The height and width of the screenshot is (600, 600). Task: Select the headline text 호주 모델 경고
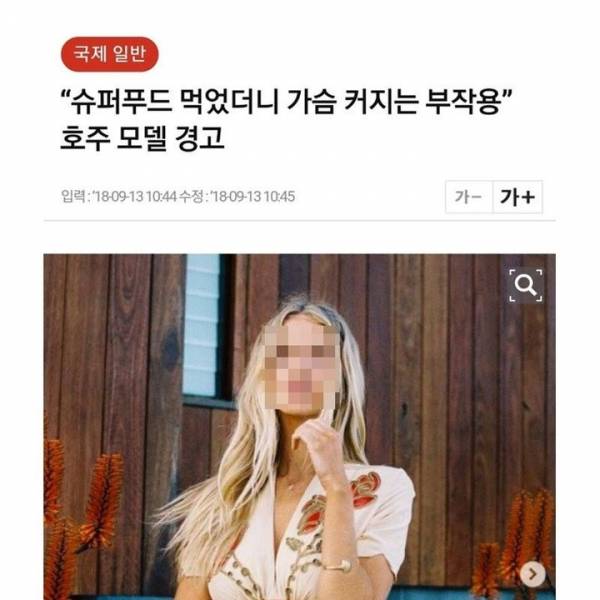(x=142, y=138)
